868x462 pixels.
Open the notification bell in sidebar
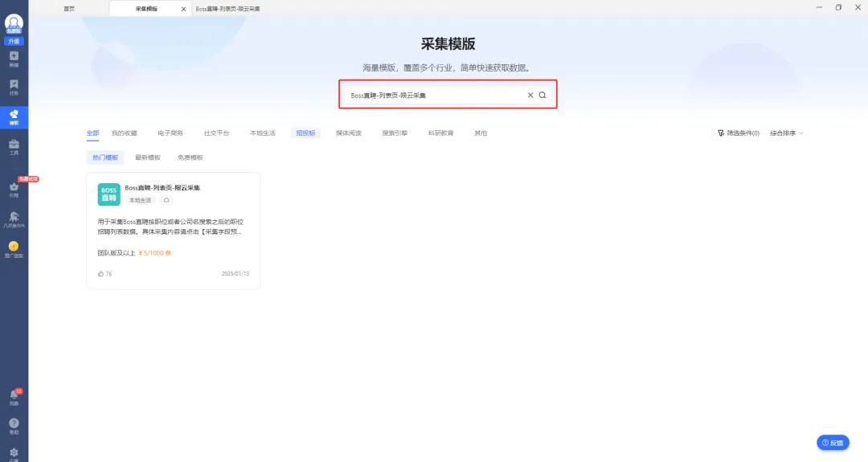[x=14, y=395]
